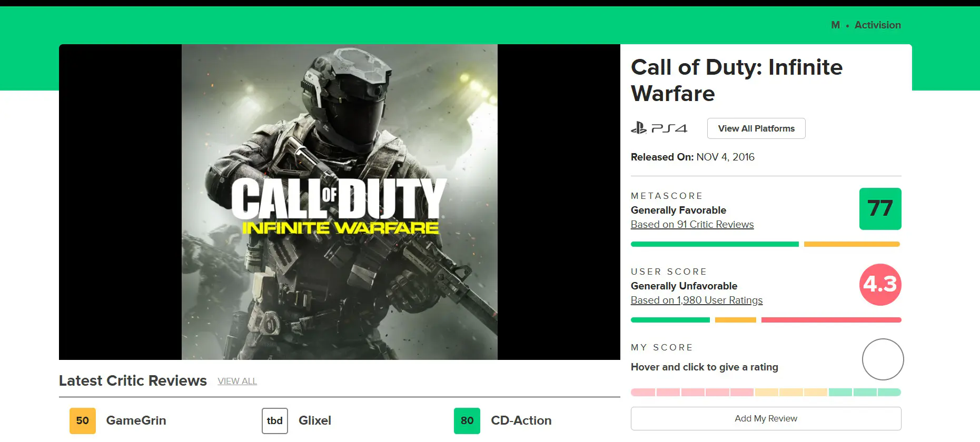The height and width of the screenshot is (442, 980).
Task: Select a red segment on My Score rating bar
Action: [692, 392]
